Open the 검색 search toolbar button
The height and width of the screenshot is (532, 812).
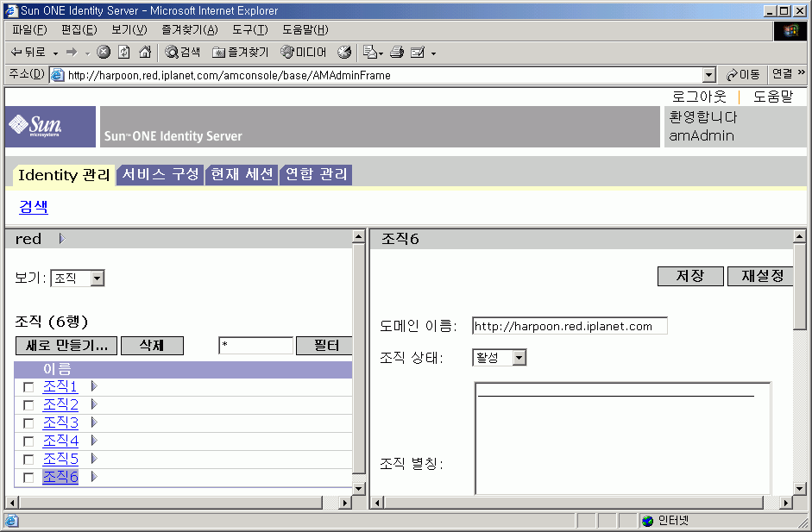(x=182, y=53)
